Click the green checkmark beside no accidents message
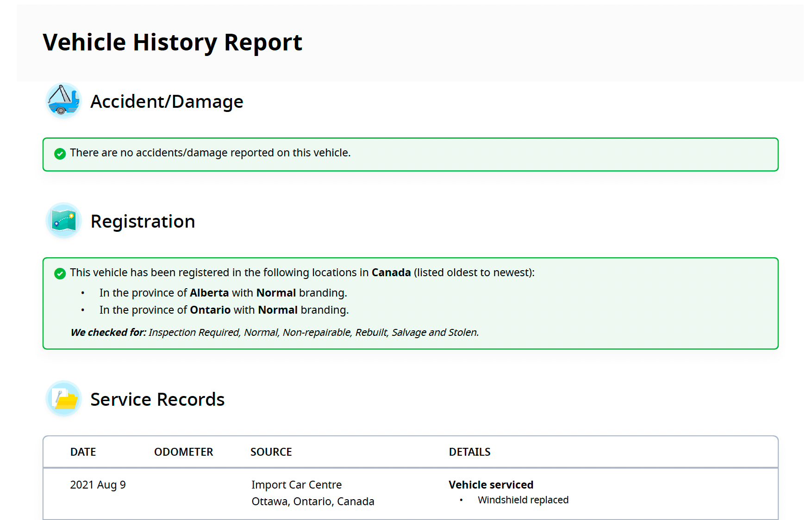812x520 pixels. tap(60, 154)
